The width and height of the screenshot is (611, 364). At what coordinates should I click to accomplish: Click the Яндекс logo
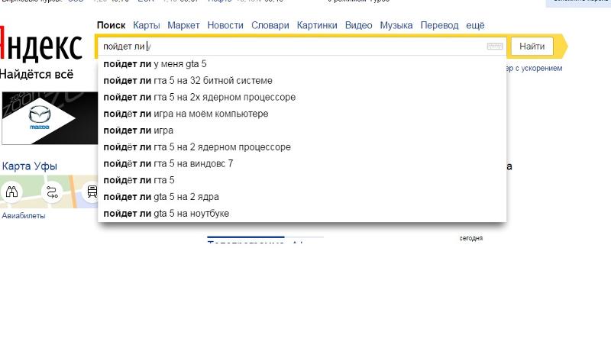tap(41, 44)
